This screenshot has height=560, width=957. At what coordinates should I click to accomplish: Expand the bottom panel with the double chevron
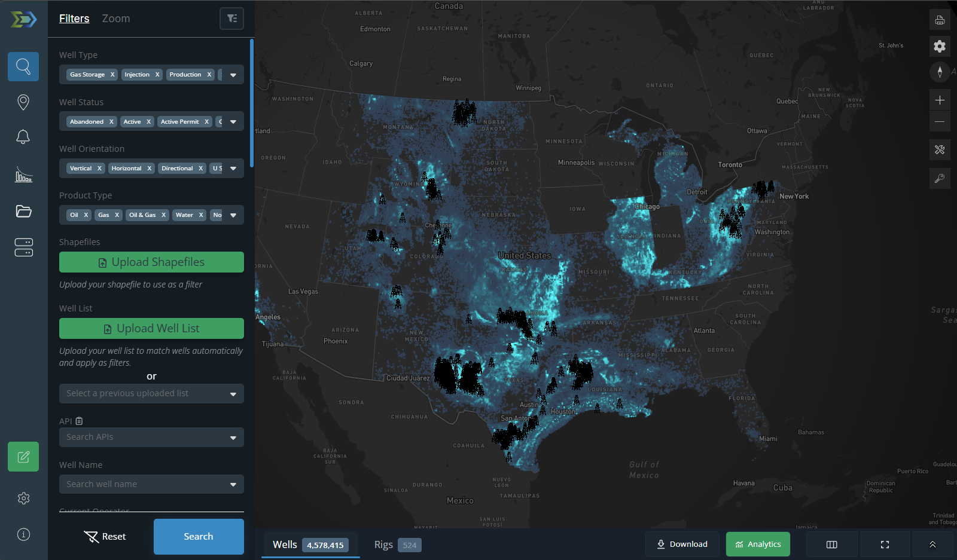click(932, 544)
